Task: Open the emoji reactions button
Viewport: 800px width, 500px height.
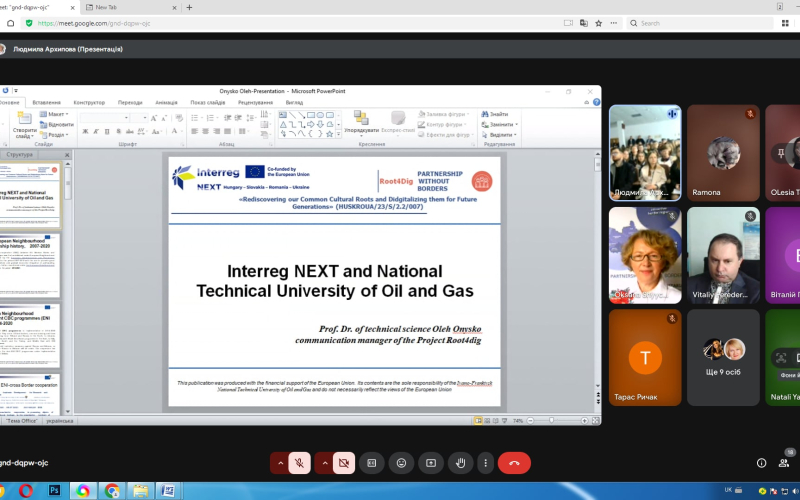Action: pos(402,463)
